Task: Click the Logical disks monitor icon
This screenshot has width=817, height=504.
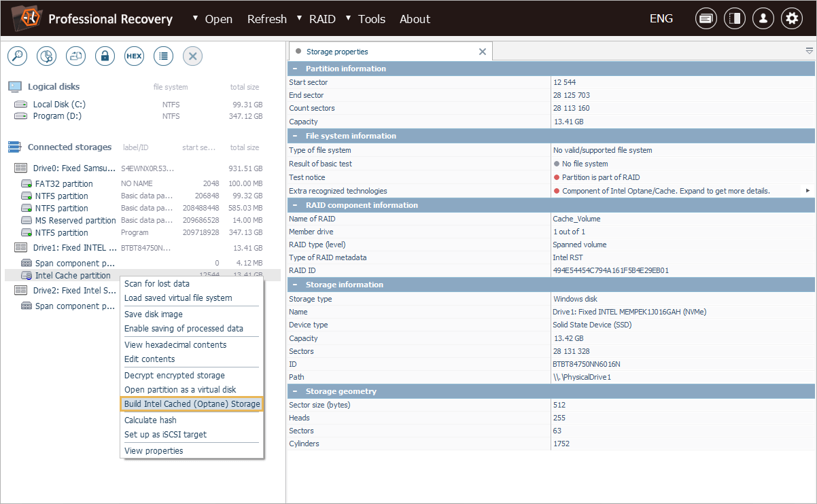Action: coord(15,87)
